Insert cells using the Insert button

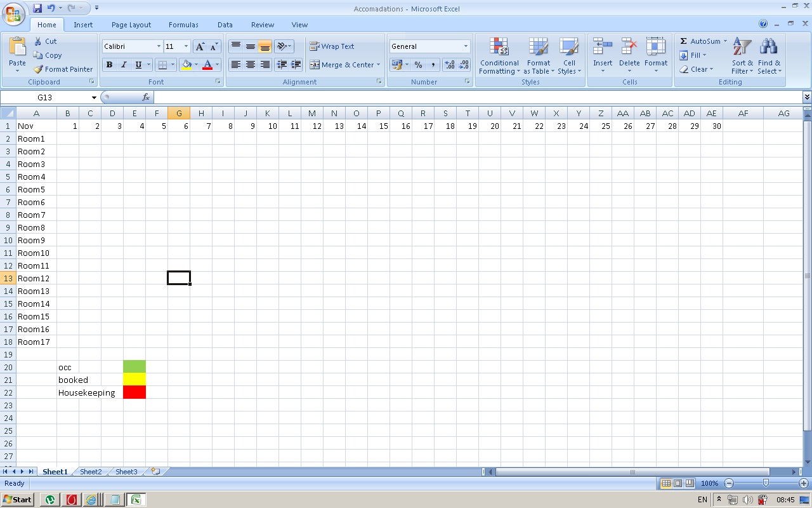(x=603, y=56)
